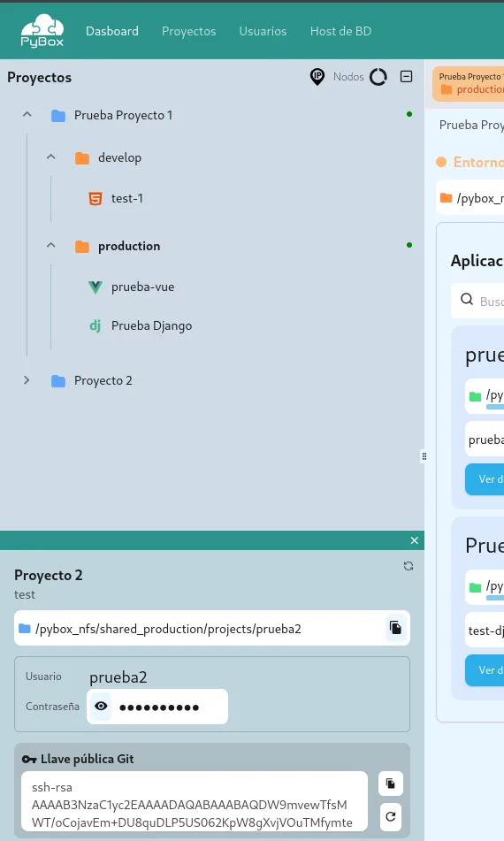Click the first Ver d... blue button
504x841 pixels.
point(485,479)
